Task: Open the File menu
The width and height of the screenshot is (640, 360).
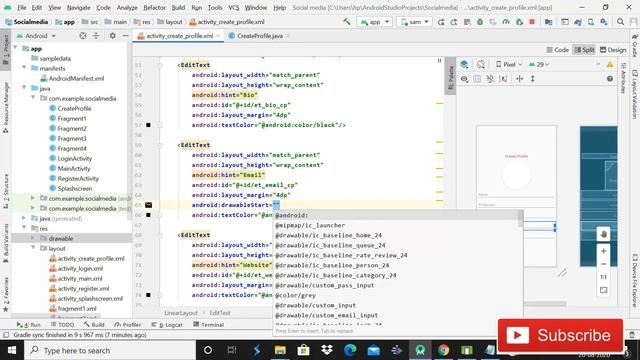Action: click(x=22, y=7)
